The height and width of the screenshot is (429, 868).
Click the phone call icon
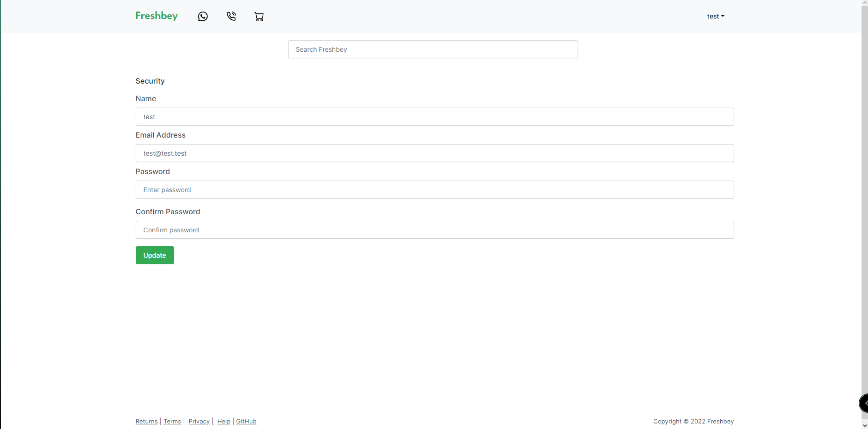(231, 16)
